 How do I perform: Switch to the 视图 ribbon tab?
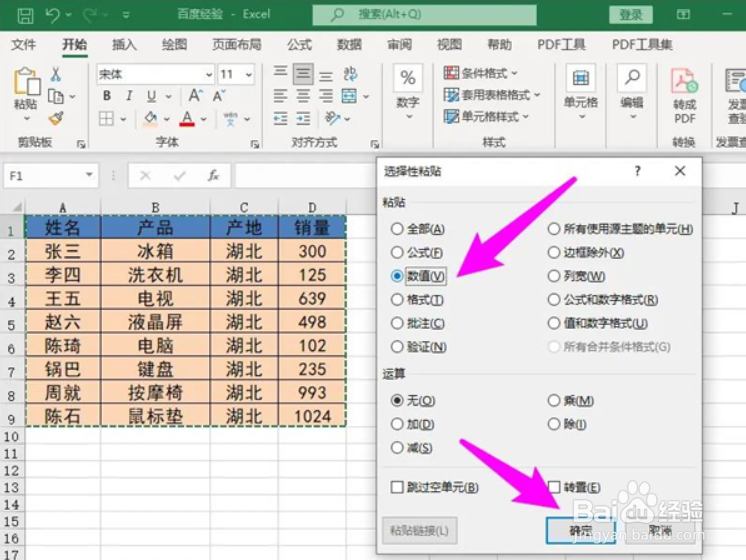(450, 45)
